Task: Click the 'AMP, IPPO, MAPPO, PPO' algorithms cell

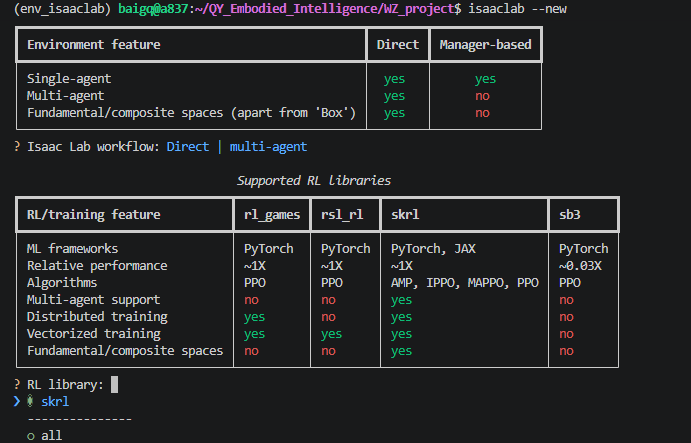Action: [464, 283]
